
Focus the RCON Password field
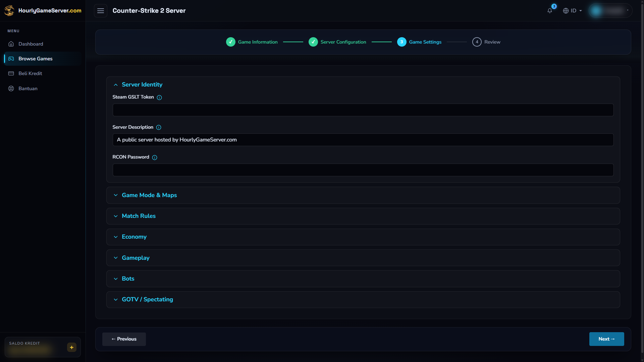[363, 170]
